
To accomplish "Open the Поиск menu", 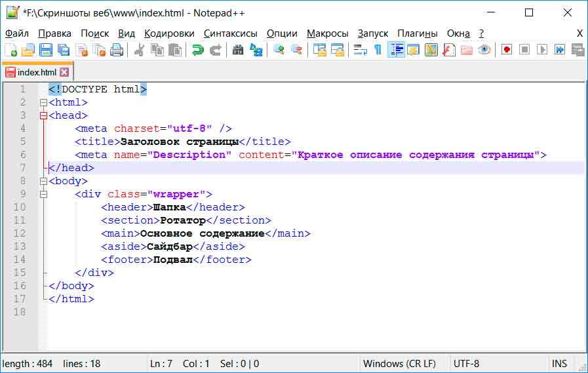I will tap(95, 33).
